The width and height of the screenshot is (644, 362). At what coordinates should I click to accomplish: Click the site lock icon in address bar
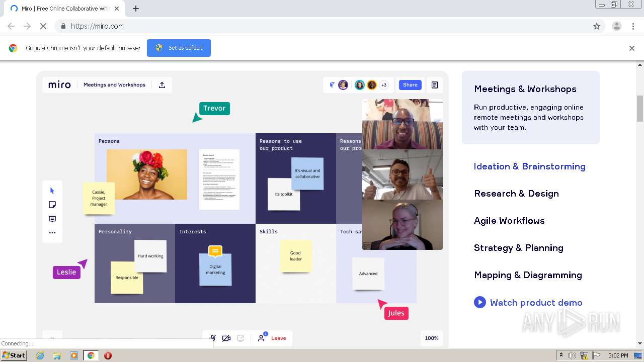click(x=63, y=26)
